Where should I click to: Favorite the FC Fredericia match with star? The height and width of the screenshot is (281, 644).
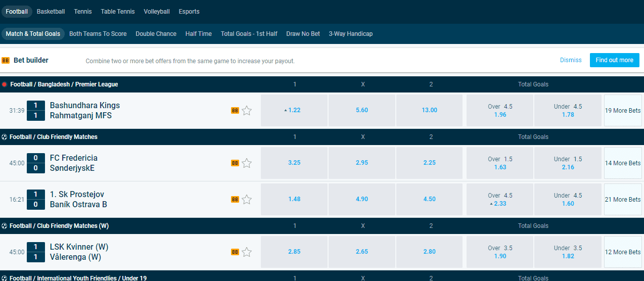(247, 163)
